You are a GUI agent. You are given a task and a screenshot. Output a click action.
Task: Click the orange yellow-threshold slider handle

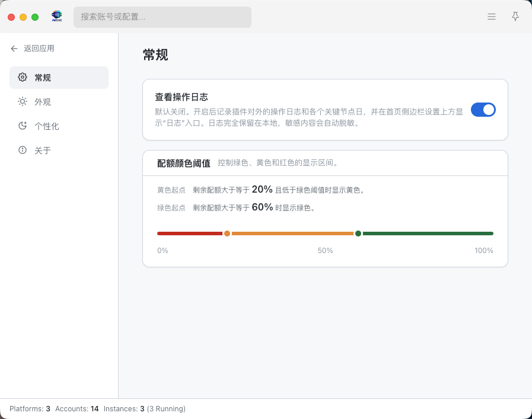click(x=227, y=234)
